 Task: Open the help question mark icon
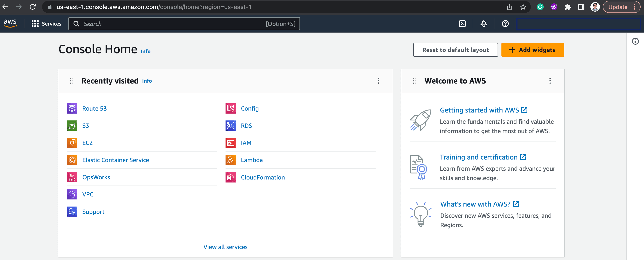505,24
